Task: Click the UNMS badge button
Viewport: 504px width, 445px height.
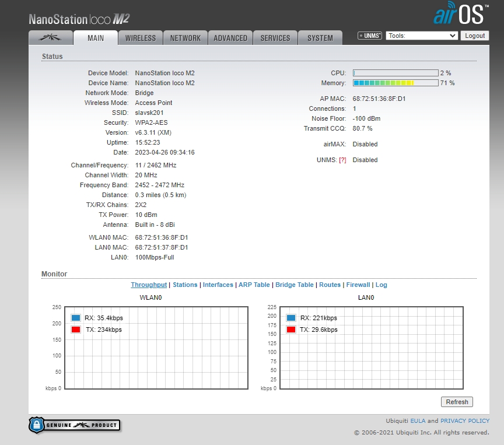Action: [370, 36]
